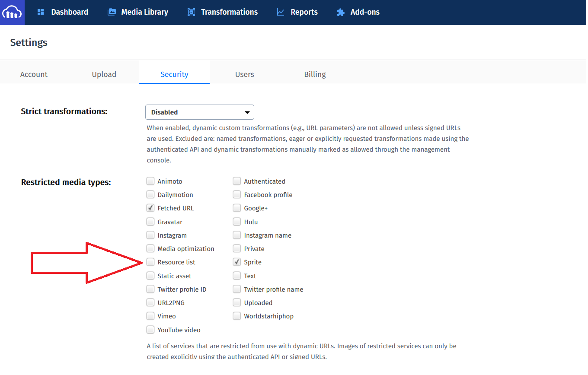Click the Dashboard grid icon

coord(41,12)
